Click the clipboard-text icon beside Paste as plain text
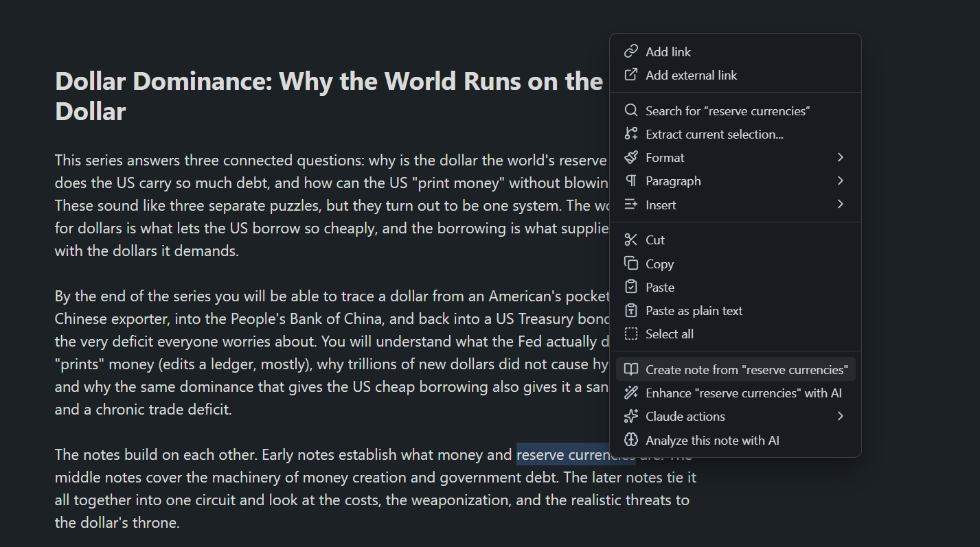 630,310
